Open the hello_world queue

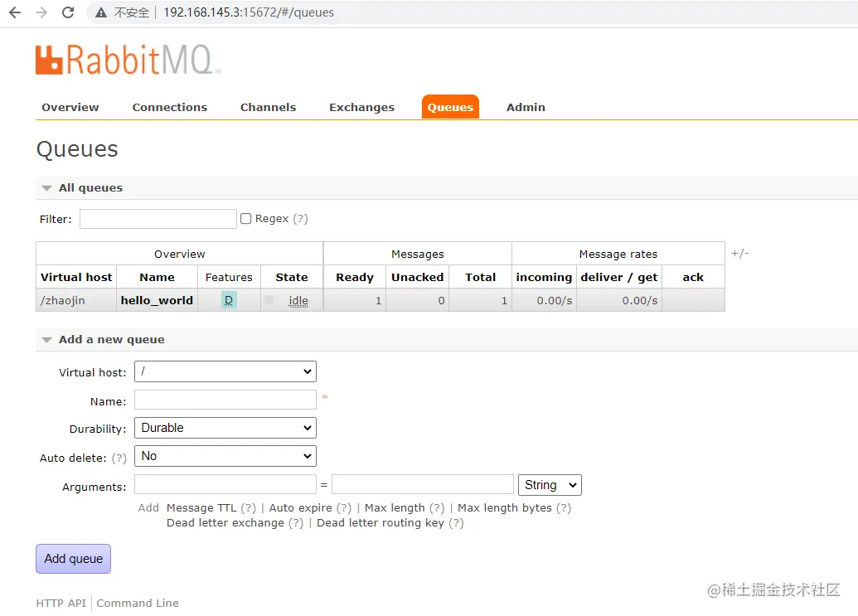(x=157, y=300)
